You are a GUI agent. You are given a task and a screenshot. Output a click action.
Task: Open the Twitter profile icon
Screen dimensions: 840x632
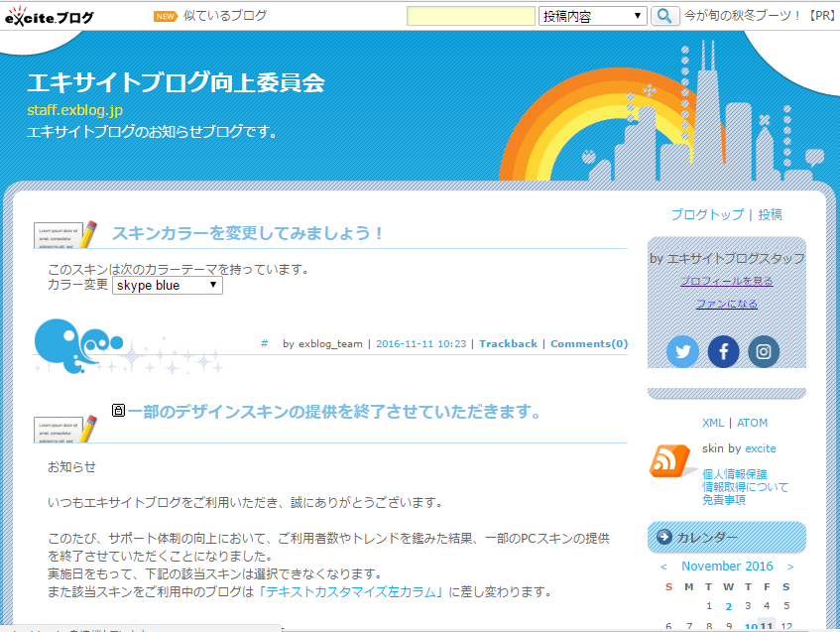[x=682, y=351]
